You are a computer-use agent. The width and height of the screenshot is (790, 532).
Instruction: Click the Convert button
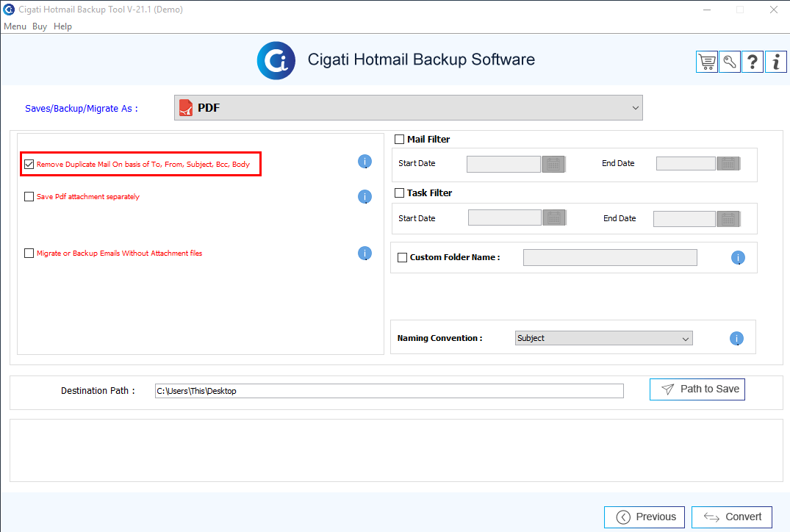tap(732, 517)
